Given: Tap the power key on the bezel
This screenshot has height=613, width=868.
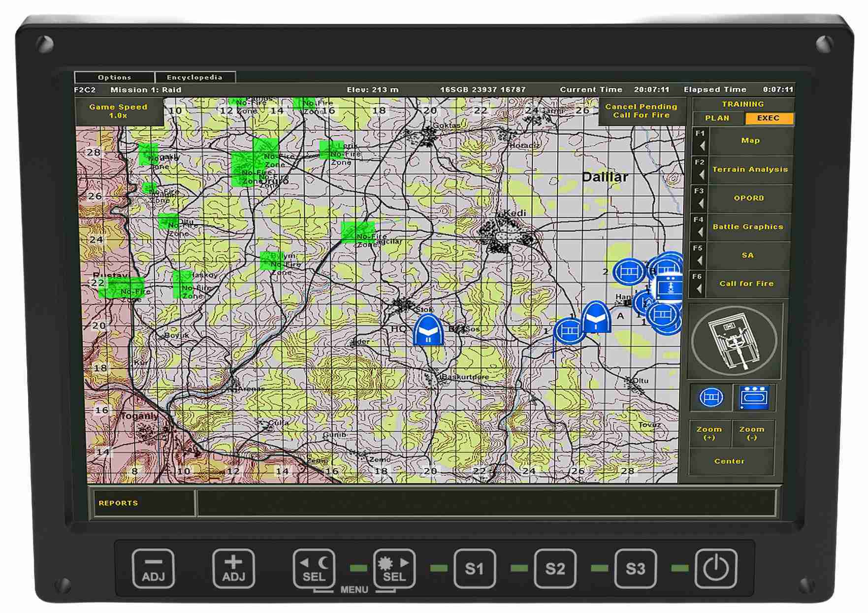Looking at the screenshot, I should click(x=715, y=569).
